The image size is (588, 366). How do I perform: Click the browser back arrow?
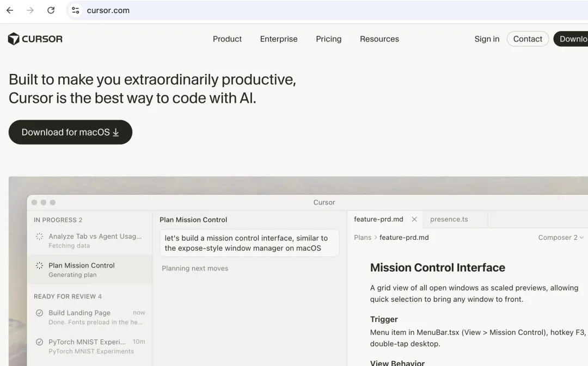[x=10, y=10]
